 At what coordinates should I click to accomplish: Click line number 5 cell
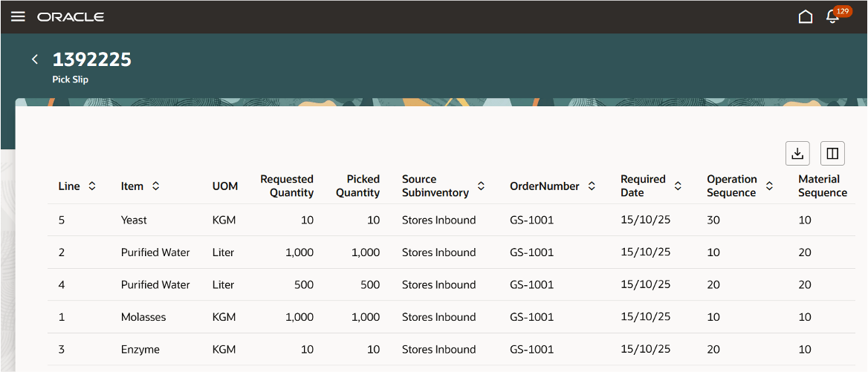click(x=62, y=220)
